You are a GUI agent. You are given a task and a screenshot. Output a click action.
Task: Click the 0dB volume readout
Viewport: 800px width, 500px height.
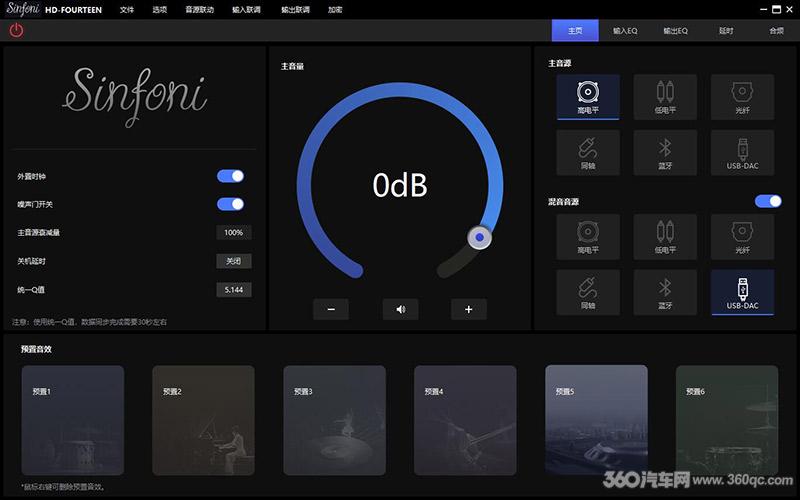tap(400, 185)
